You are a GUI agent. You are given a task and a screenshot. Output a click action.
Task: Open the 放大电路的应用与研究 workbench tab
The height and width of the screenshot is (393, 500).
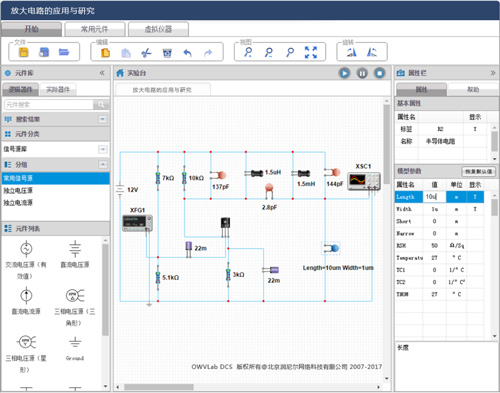(163, 90)
